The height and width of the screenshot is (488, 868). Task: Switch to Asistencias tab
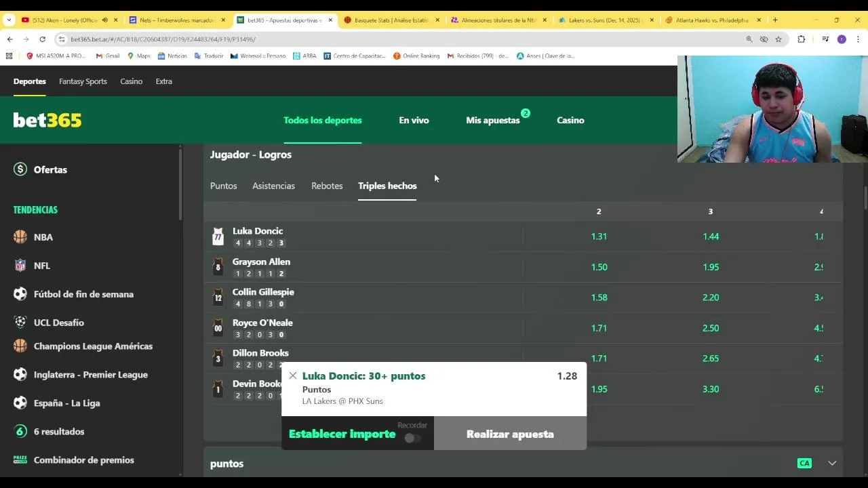(x=273, y=186)
